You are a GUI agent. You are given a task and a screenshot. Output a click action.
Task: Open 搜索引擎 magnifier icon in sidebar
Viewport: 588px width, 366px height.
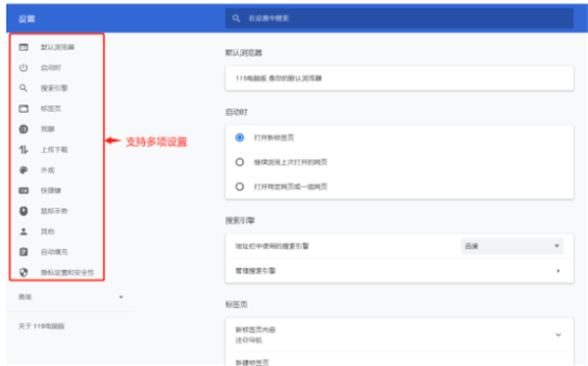(x=24, y=88)
